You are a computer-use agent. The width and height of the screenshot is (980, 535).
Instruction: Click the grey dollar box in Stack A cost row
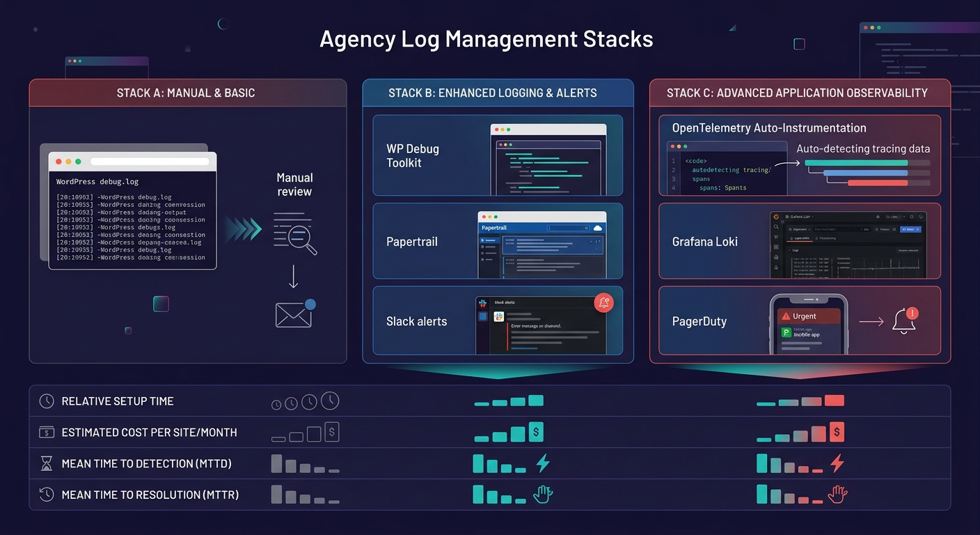332,433
